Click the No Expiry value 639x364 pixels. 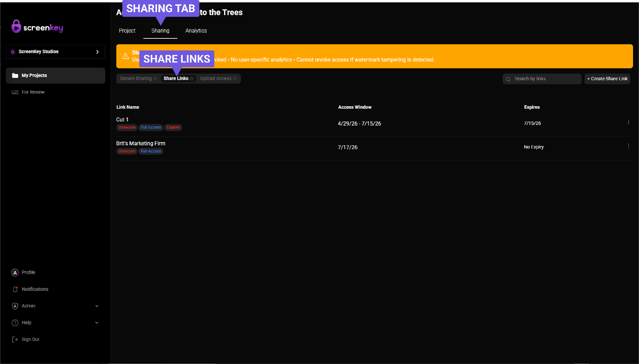(x=534, y=147)
